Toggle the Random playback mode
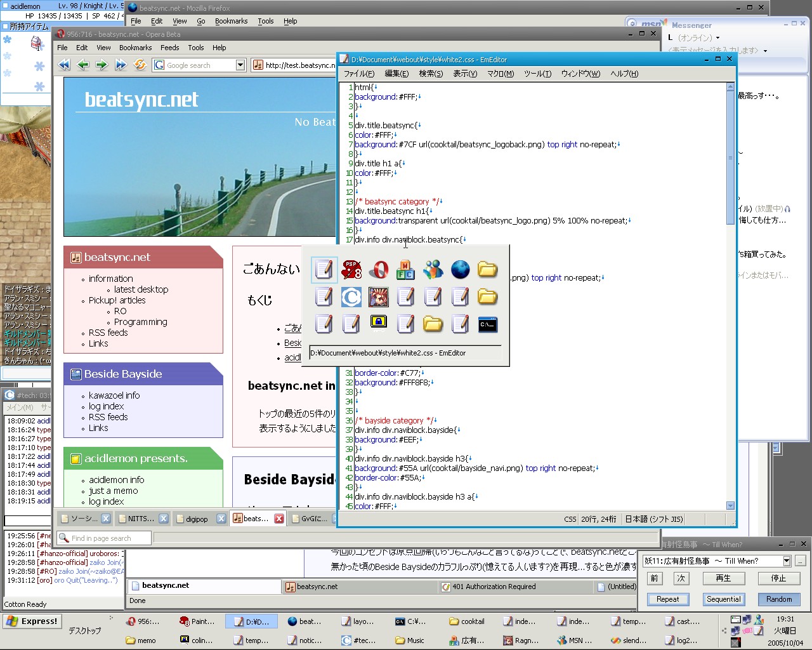This screenshot has height=650, width=812. [778, 599]
